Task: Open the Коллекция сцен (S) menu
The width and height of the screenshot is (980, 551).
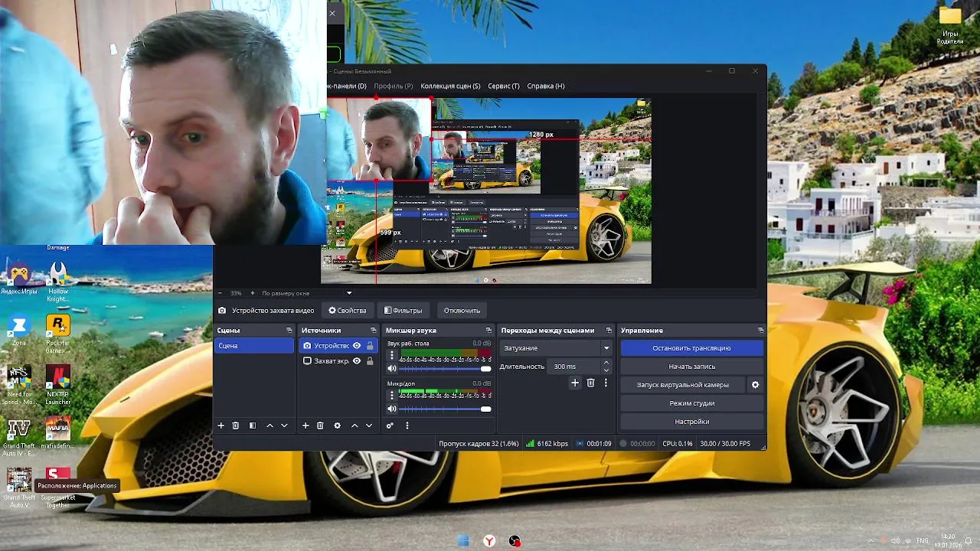Action: [x=450, y=86]
